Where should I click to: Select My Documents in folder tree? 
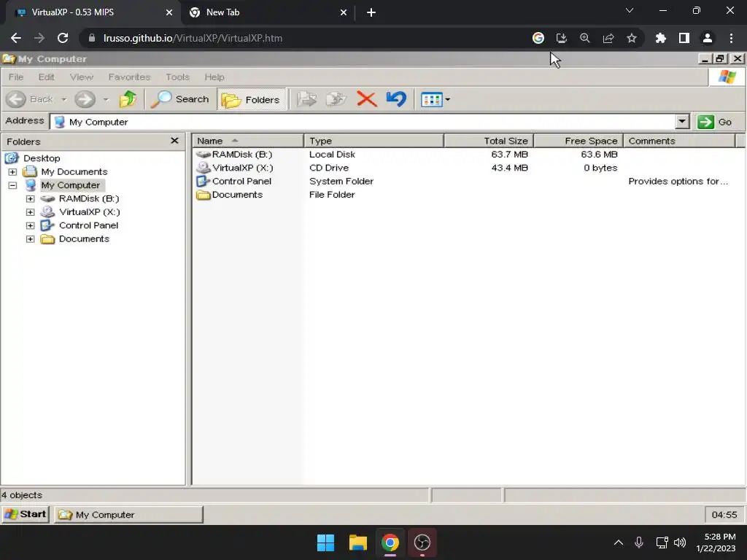(74, 171)
